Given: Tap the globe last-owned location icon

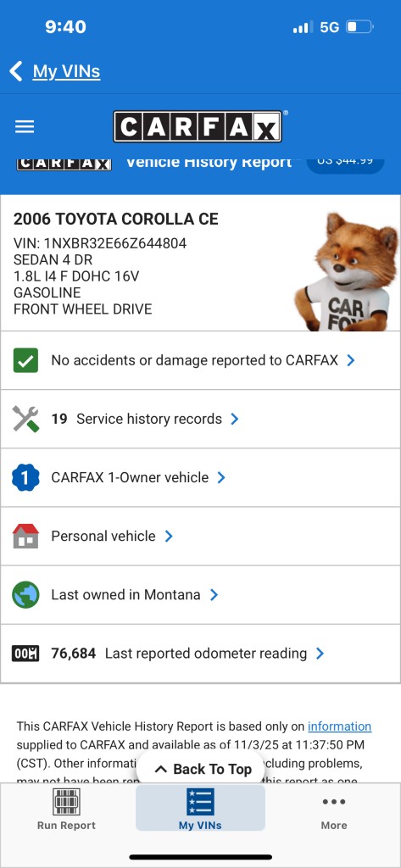Looking at the screenshot, I should (25, 595).
